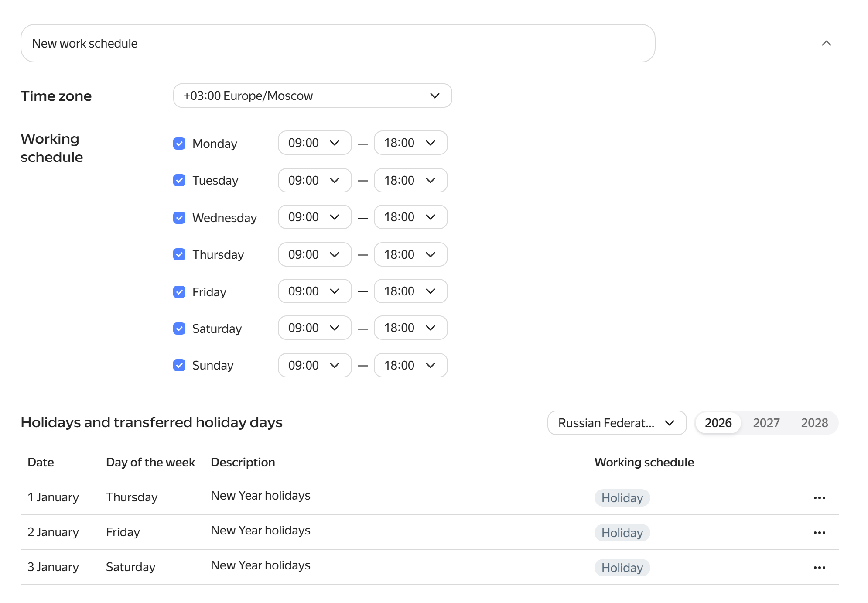Open more options for 2 January

820,533
